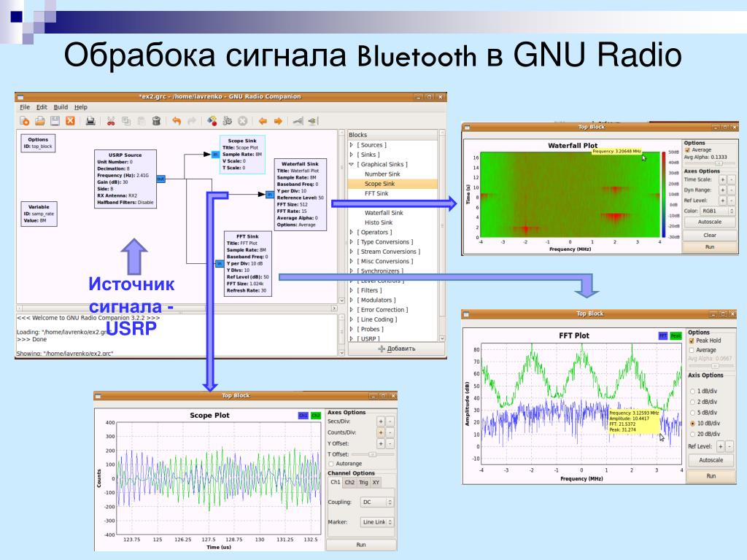Click Ref Level plus button in FFT Plot window
Image resolution: width=747 pixels, height=560 pixels.
pyautogui.click(x=720, y=446)
